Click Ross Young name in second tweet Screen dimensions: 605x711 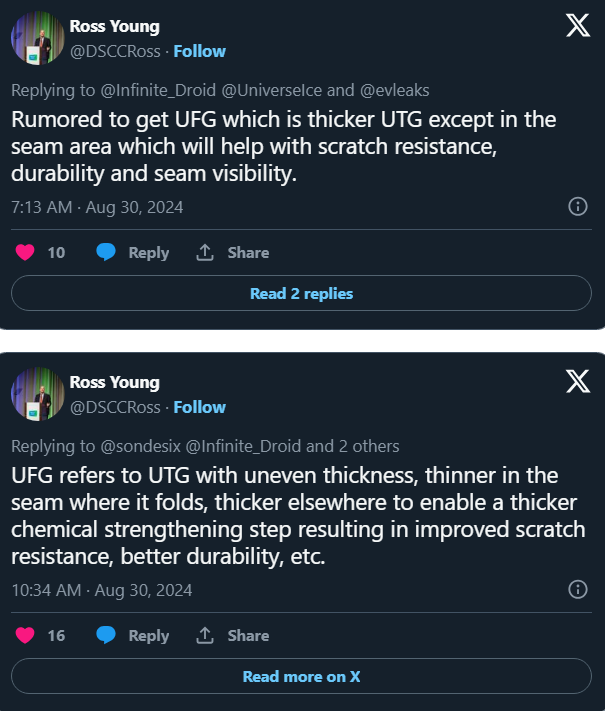(115, 382)
